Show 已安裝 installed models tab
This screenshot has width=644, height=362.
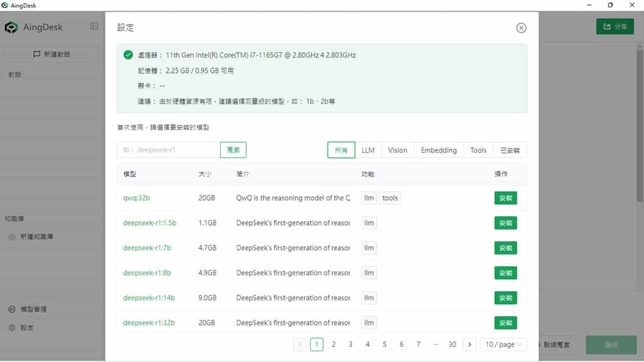[509, 150]
